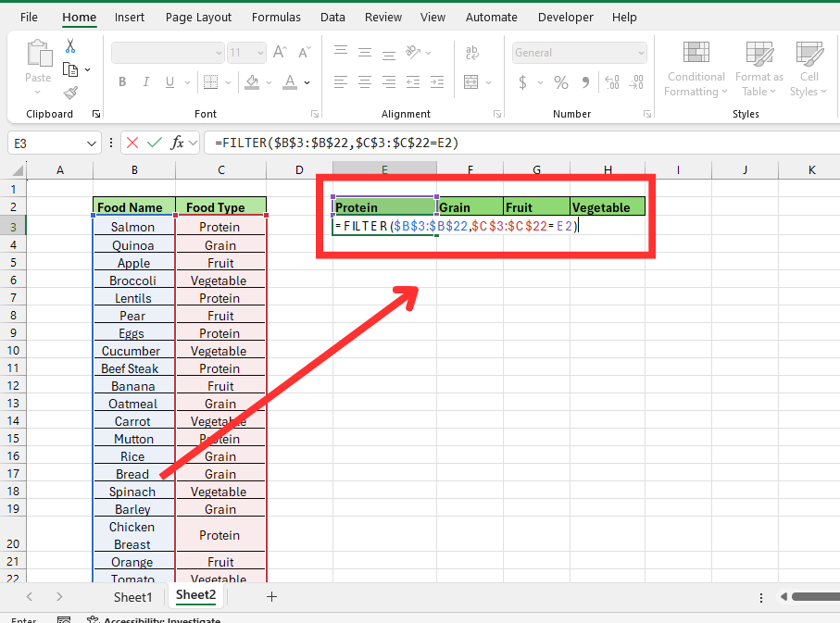Screen dimensions: 840x623
Task: Click the Merge & Center icon
Action: 470,82
